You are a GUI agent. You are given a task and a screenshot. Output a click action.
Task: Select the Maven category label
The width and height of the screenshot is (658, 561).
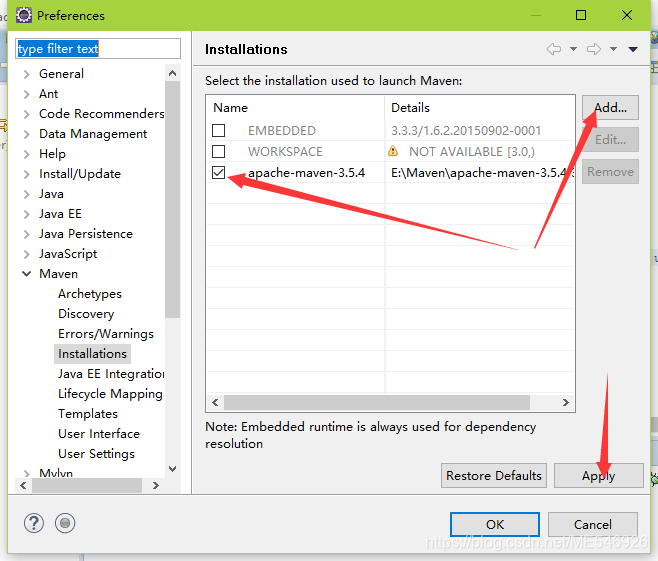click(x=58, y=274)
